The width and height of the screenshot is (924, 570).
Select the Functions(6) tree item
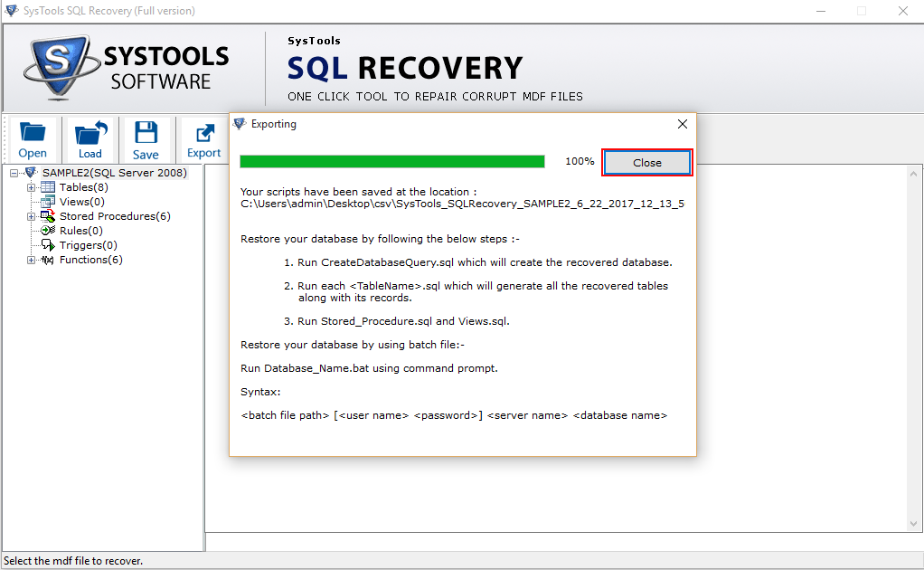click(x=90, y=260)
